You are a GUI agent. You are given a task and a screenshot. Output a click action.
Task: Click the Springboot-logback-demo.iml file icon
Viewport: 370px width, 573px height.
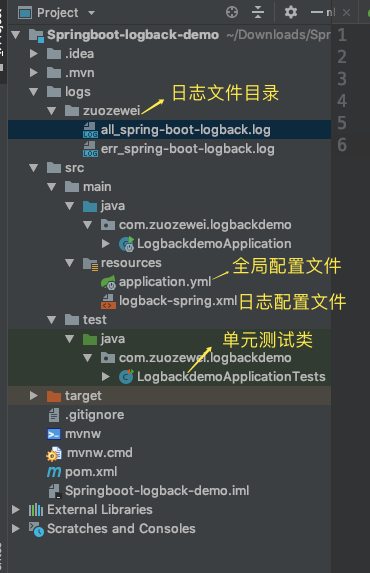(x=55, y=491)
